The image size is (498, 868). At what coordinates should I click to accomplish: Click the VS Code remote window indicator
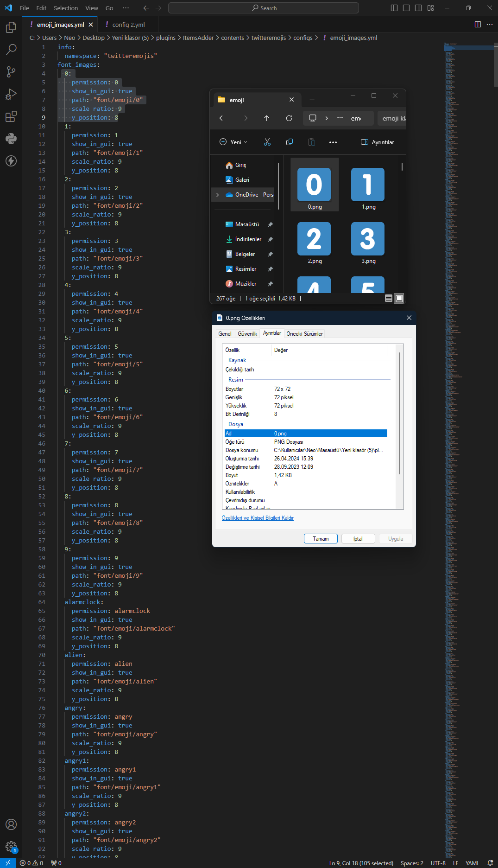8,863
